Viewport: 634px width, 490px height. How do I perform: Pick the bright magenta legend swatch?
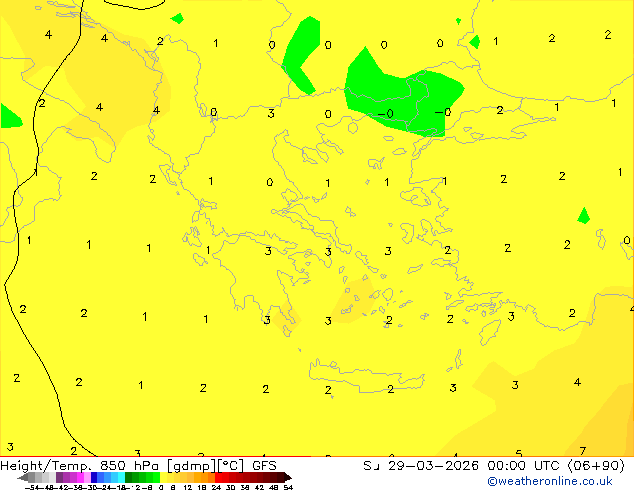point(80,477)
